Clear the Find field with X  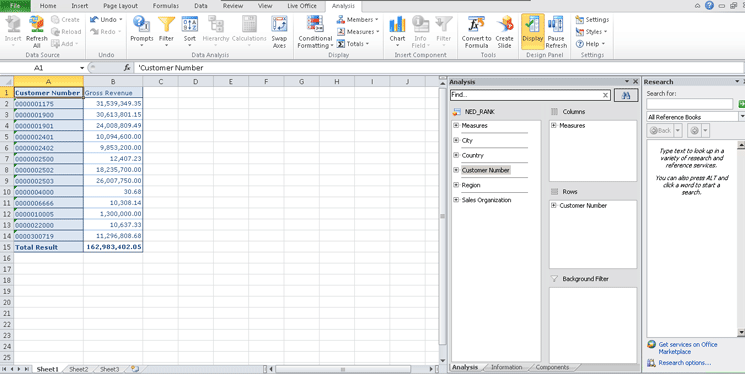coord(605,95)
